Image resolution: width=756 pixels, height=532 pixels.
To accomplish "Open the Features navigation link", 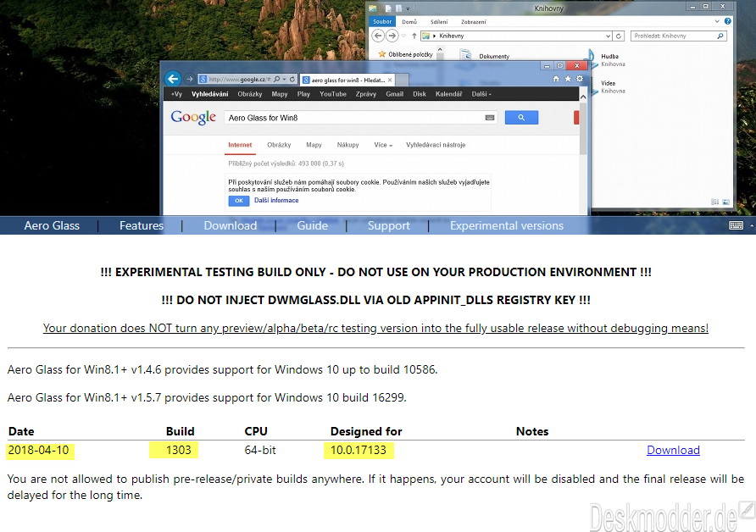I will (142, 225).
